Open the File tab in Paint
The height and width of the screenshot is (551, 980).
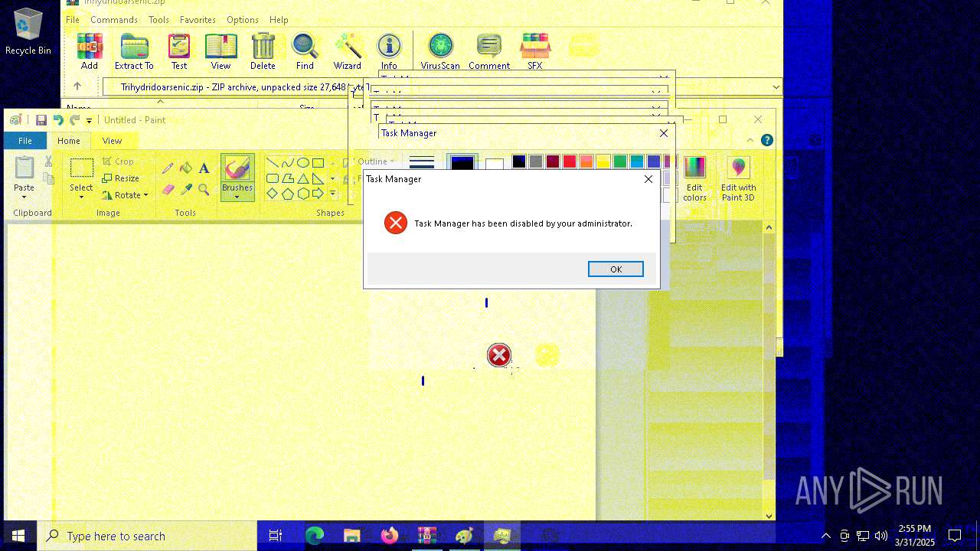pyautogui.click(x=25, y=141)
